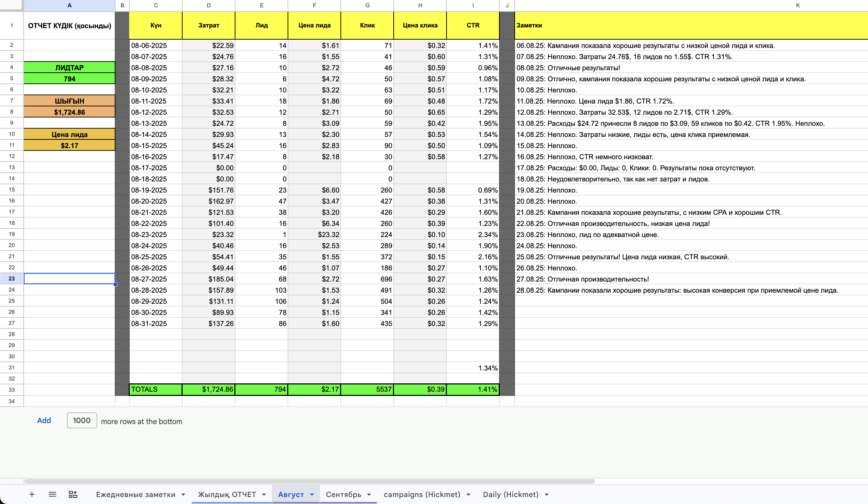Viewport: 868px width, 504px height.
Task: Click the Клик header cell
Action: coord(367,25)
